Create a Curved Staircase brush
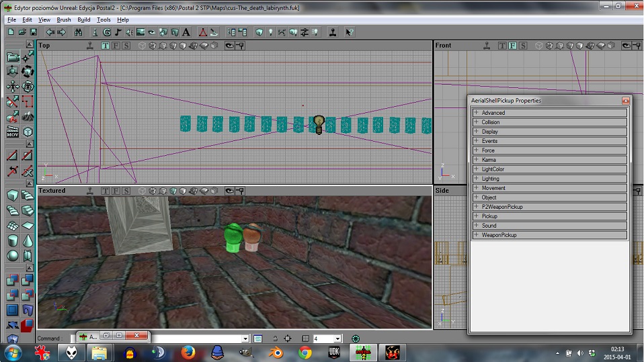The height and width of the screenshot is (362, 644). tap(28, 195)
